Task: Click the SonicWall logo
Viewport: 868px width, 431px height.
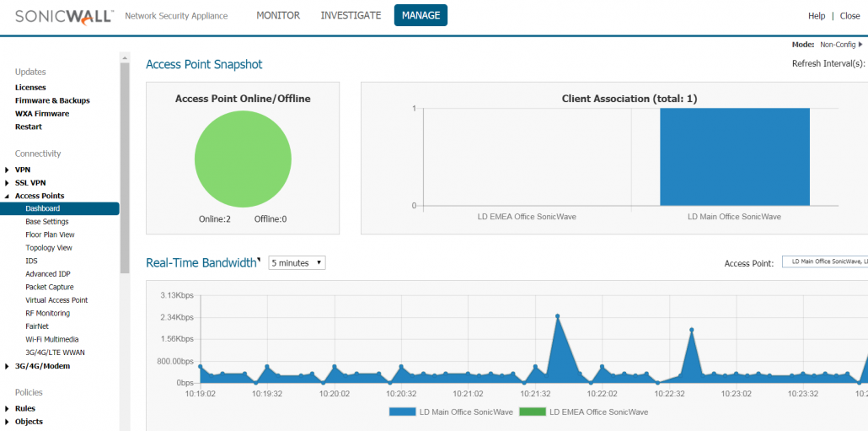Action: (x=64, y=16)
